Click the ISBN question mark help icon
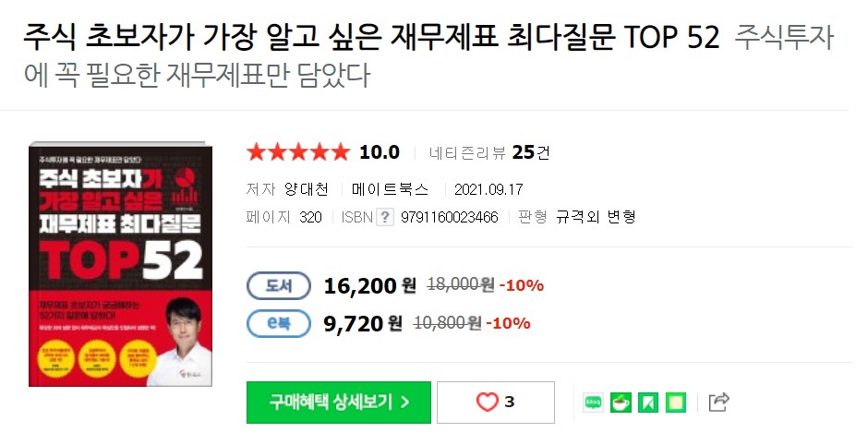 [x=385, y=217]
